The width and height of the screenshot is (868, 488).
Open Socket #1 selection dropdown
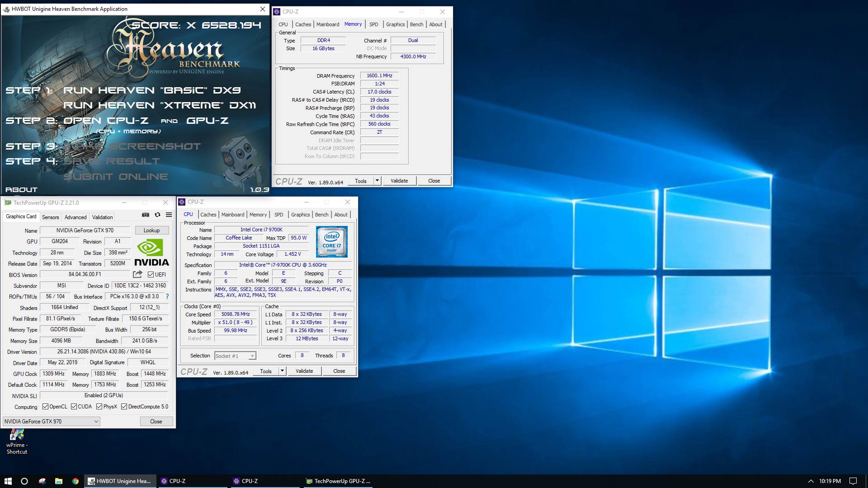(x=235, y=356)
